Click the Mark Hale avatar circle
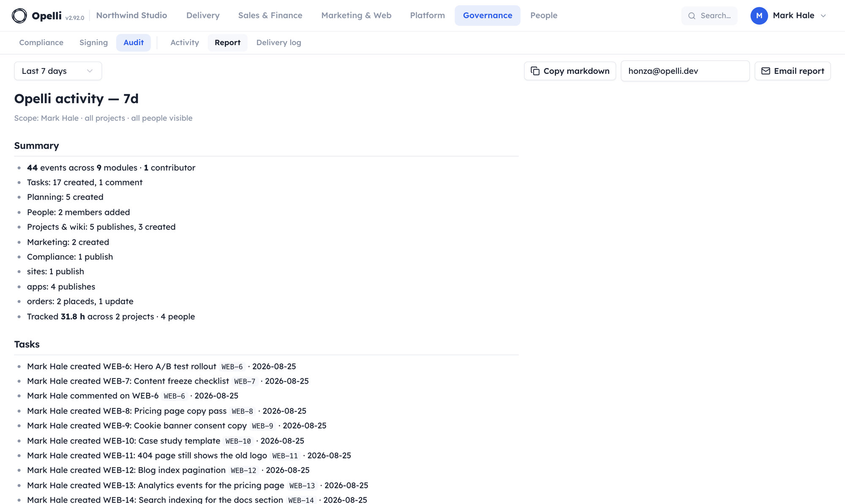This screenshot has height=504, width=845. (759, 16)
